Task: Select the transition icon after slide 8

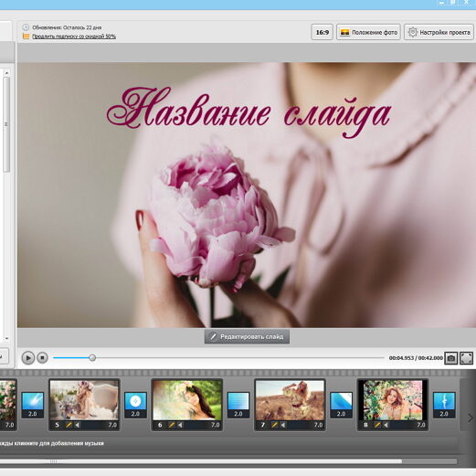Action: 444,401
